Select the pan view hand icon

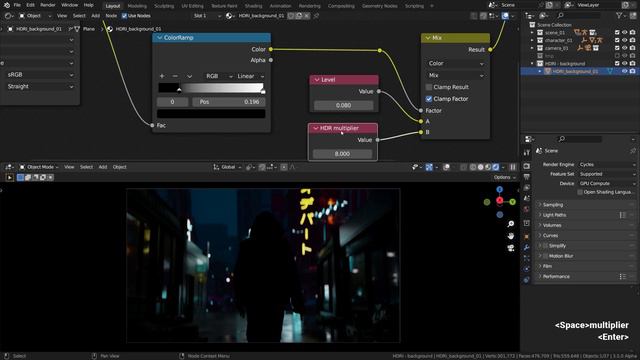pyautogui.click(x=511, y=236)
